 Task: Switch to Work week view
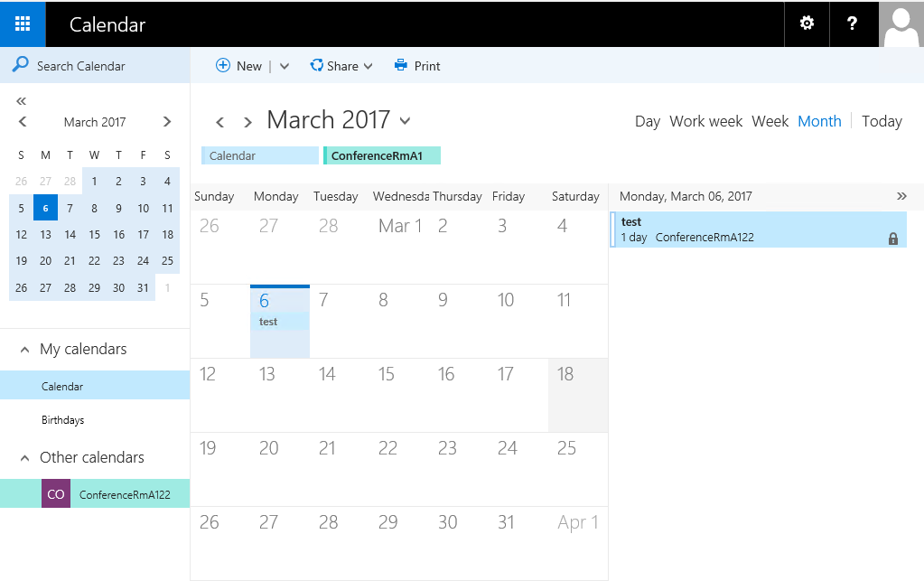click(705, 121)
